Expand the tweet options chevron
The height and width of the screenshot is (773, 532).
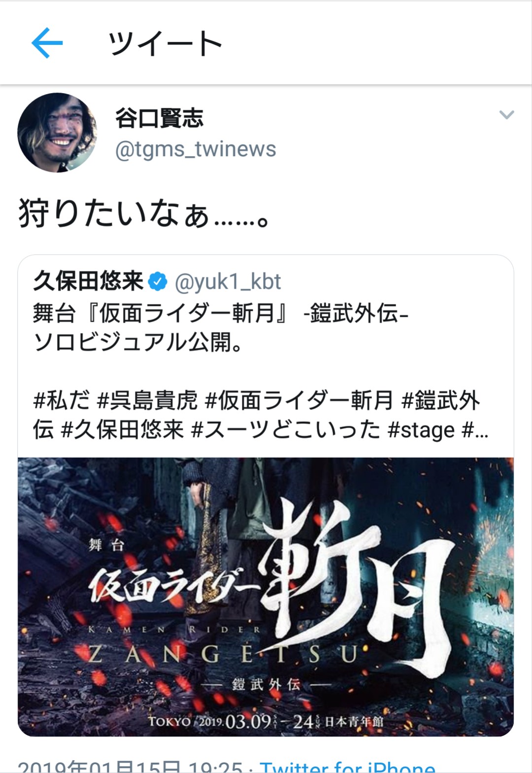point(506,115)
